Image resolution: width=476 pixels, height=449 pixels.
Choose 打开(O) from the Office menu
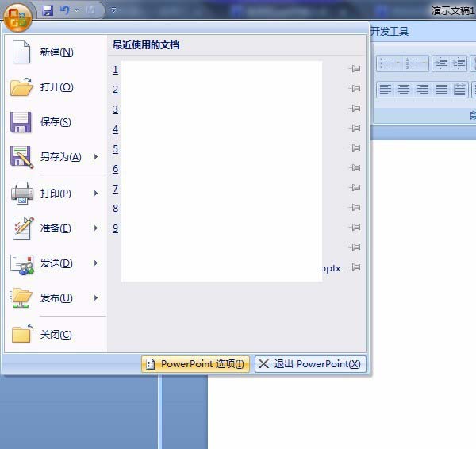click(x=56, y=87)
